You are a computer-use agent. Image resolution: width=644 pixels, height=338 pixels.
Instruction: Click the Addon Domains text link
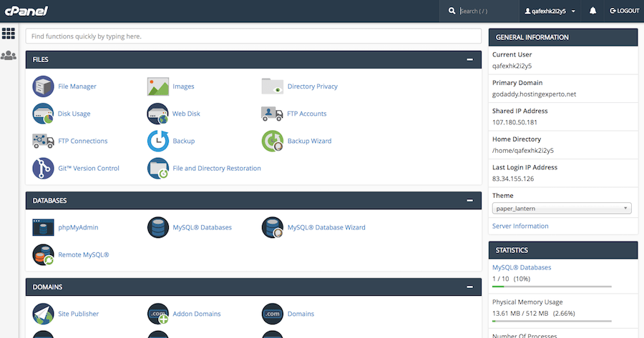tap(196, 314)
